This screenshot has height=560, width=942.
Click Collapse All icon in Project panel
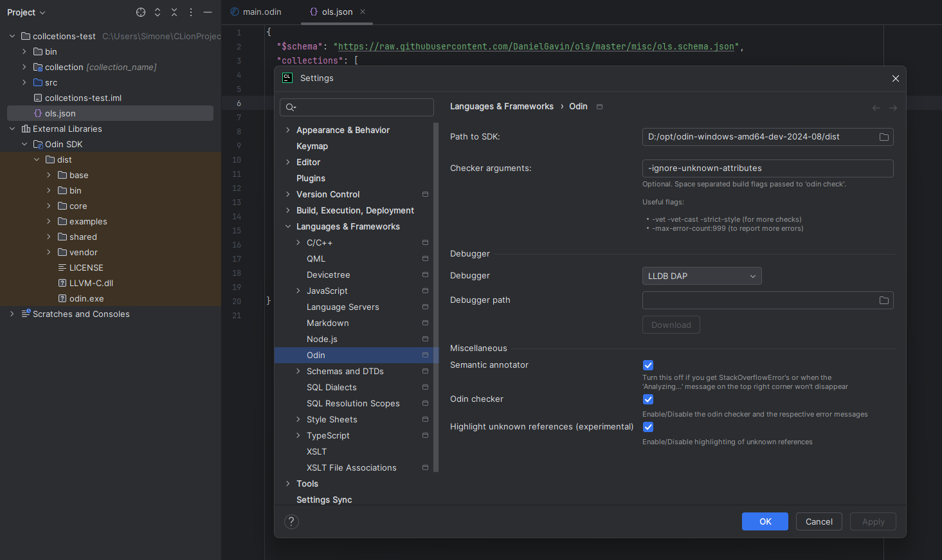(x=174, y=12)
